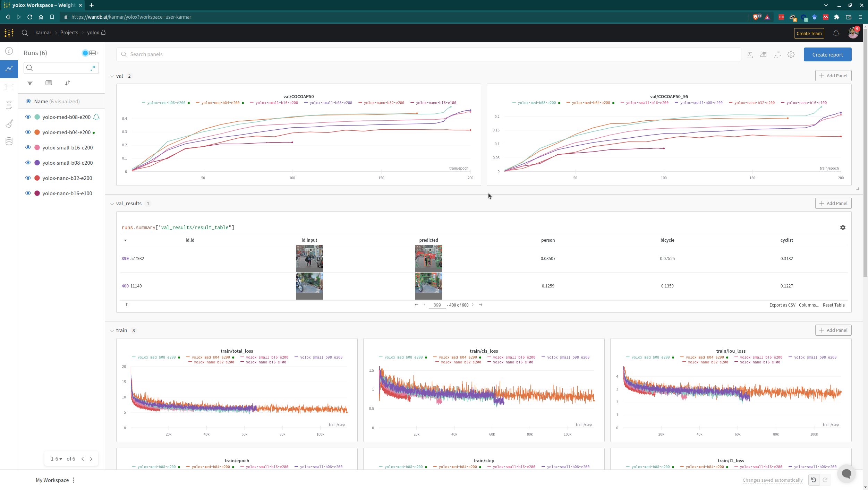Click the sort runs icon
Image resolution: width=868 pixels, height=490 pixels.
tap(68, 83)
